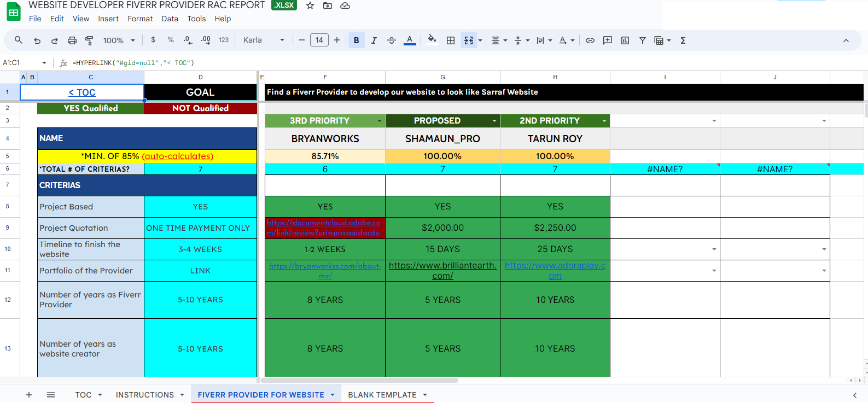Increase decimal places
Screen dimensions: 868x403
coord(206,40)
